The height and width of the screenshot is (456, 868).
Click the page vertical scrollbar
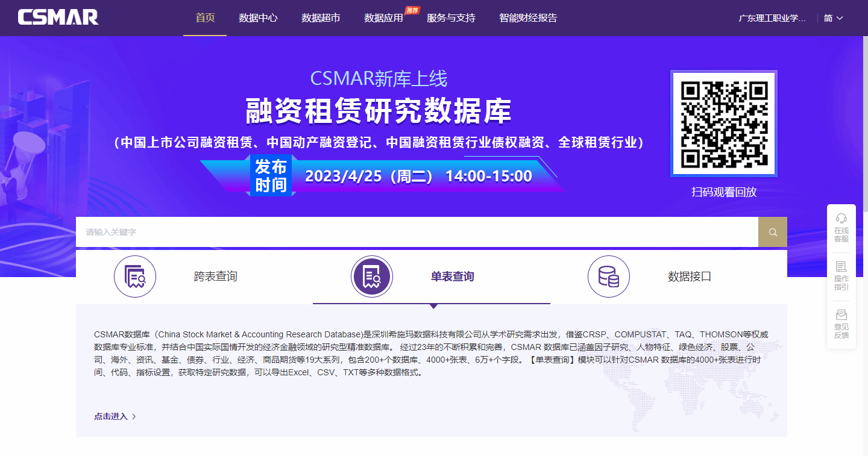pyautogui.click(x=865, y=123)
